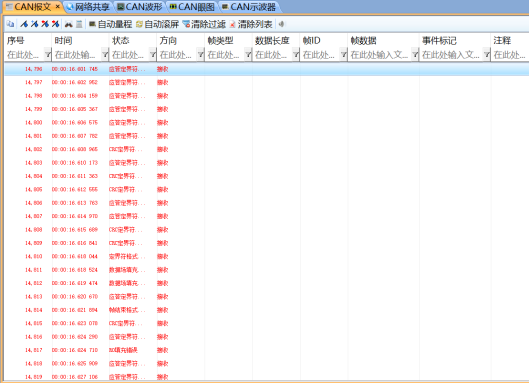
Task: Close the CAN报文 tab
Action: pos(58,6)
